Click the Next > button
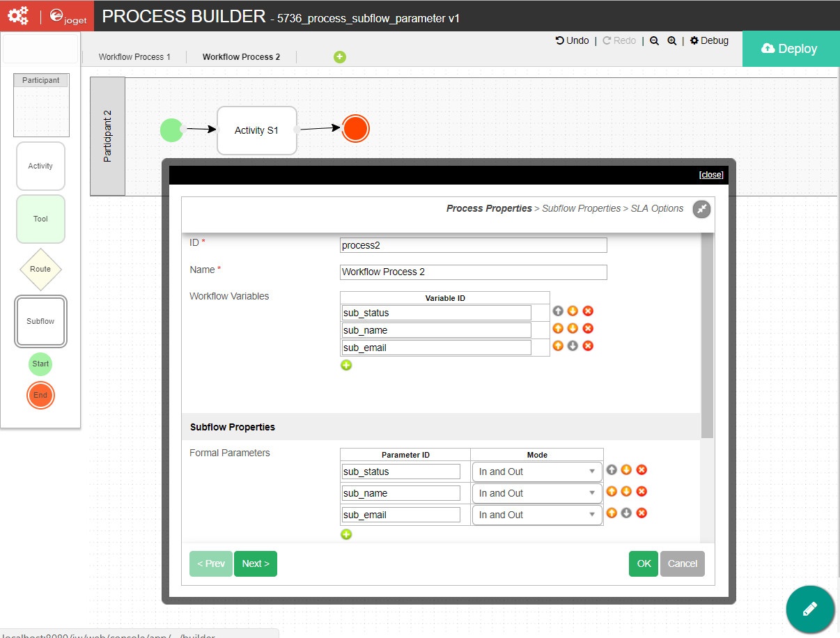The height and width of the screenshot is (638, 840). 256,563
